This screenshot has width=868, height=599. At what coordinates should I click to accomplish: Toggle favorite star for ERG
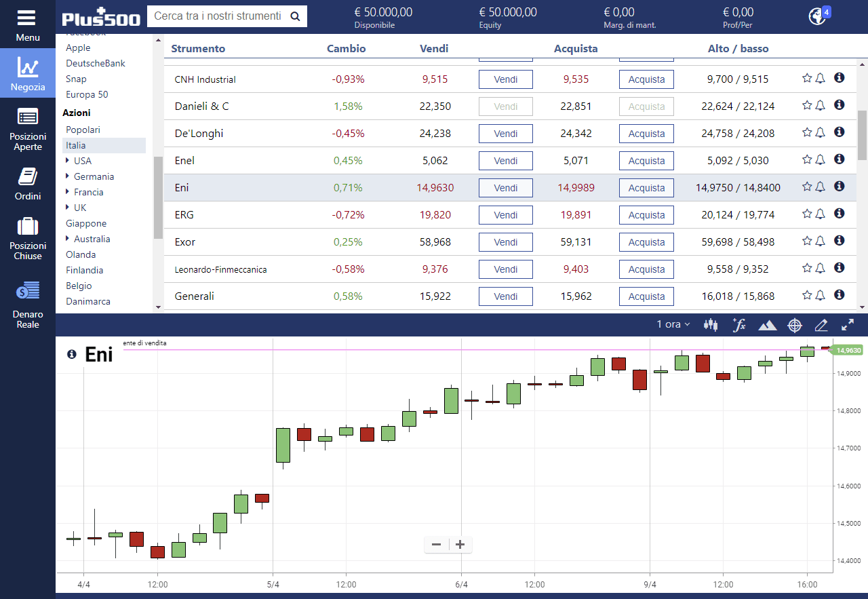807,214
